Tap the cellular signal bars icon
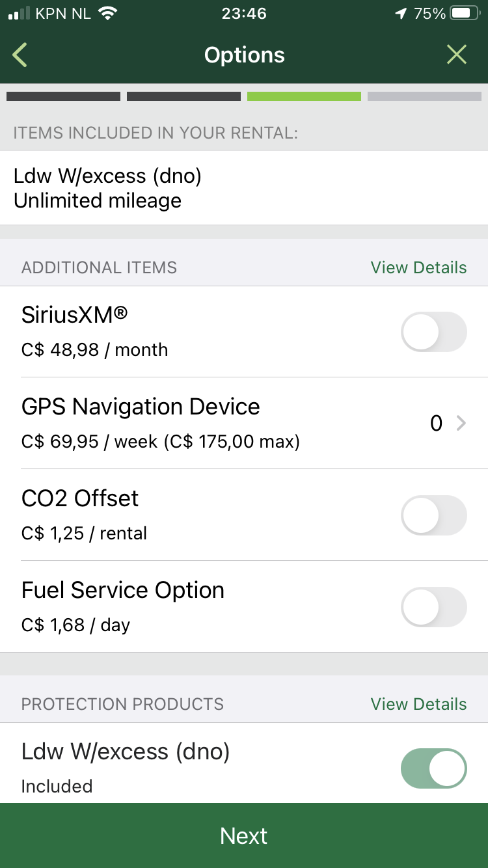The width and height of the screenshot is (488, 868). (x=20, y=14)
